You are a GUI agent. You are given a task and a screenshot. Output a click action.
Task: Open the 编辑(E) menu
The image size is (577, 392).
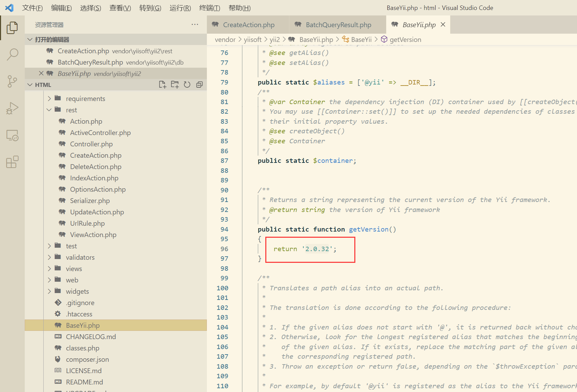click(61, 8)
